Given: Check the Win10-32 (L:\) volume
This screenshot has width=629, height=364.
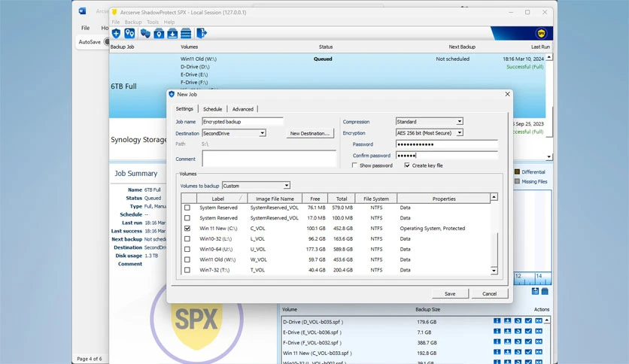Looking at the screenshot, I should [187, 239].
